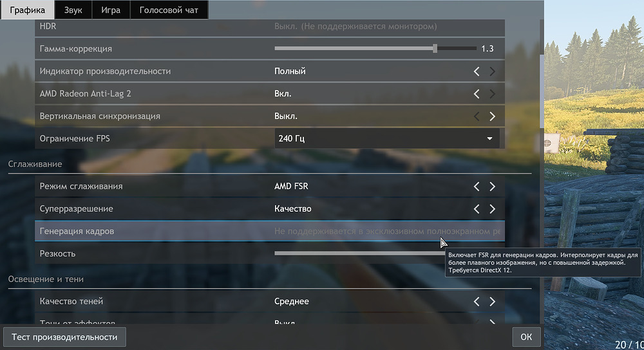Adjust the Гамма-коррекция slider handle
This screenshot has height=350, width=644.
coord(435,48)
